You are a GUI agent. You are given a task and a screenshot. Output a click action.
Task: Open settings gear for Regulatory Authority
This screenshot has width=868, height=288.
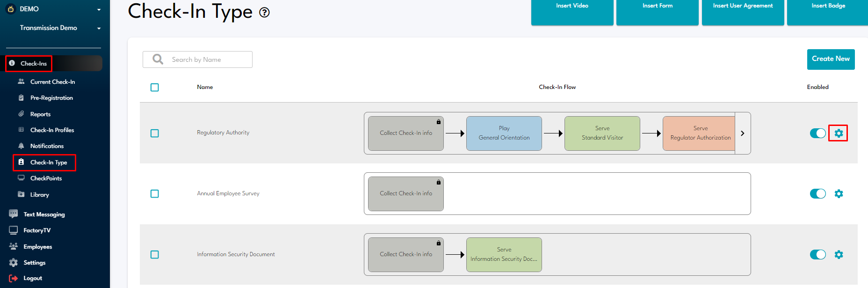(839, 133)
